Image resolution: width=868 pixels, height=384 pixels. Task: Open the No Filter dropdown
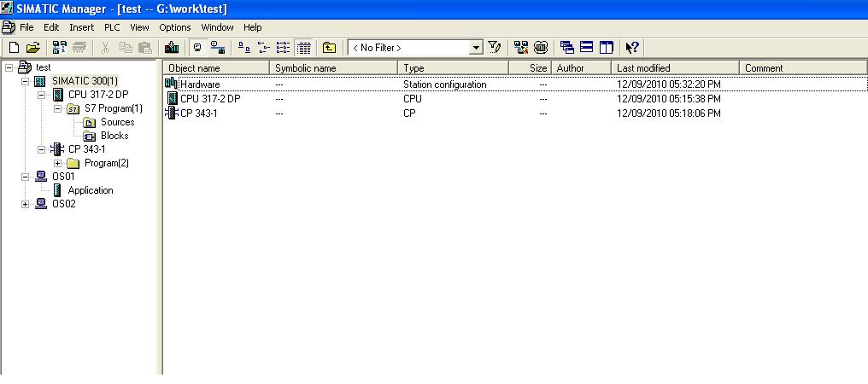[476, 48]
